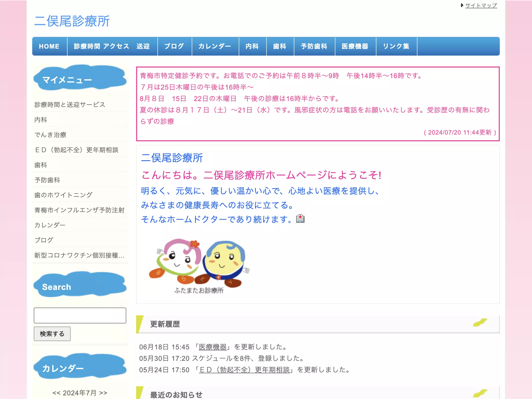The width and height of the screenshot is (532, 399).
Task: Click the 二俣尾診療所 heading in main content
Action: pos(172,158)
